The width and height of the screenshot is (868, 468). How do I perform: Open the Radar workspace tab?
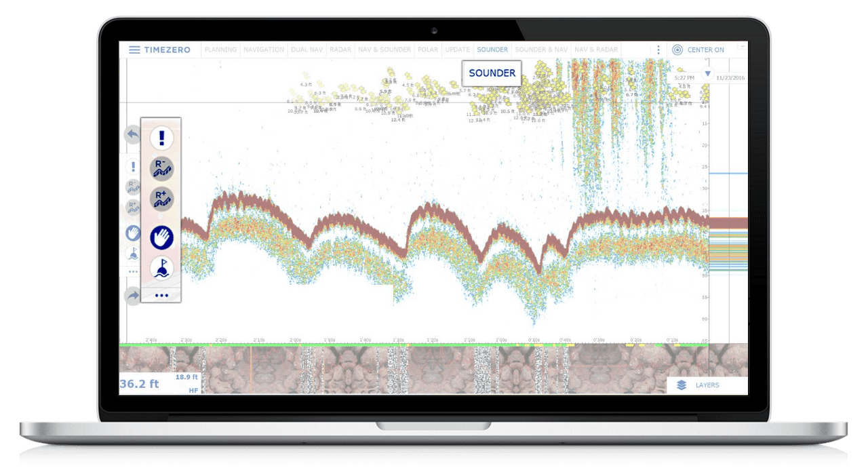336,50
